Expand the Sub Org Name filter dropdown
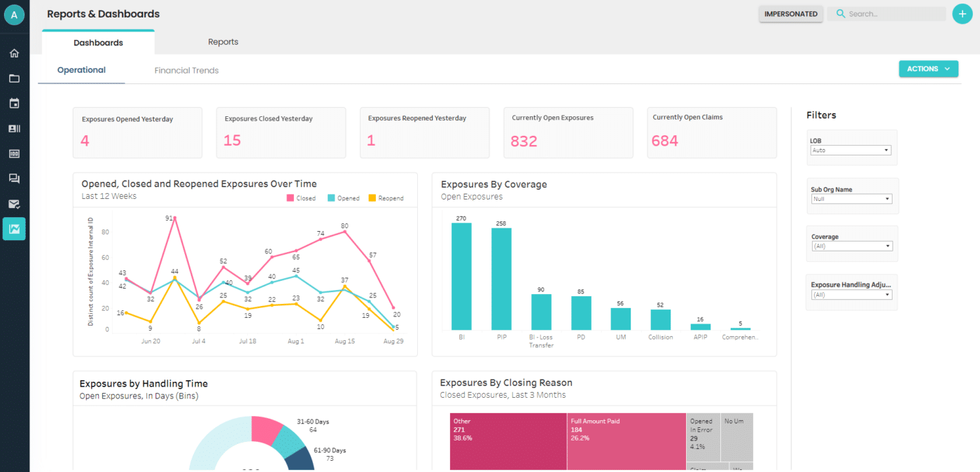Image resolution: width=980 pixels, height=472 pixels. (851, 198)
